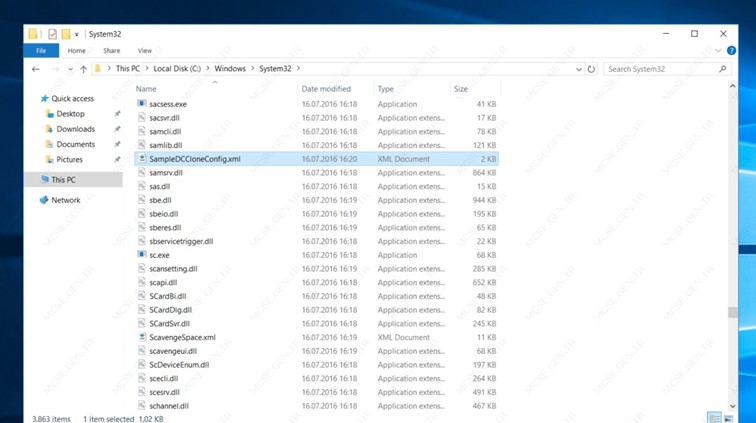This screenshot has width=756, height=423.
Task: Click the pin icon beside Documents
Action: [x=117, y=144]
